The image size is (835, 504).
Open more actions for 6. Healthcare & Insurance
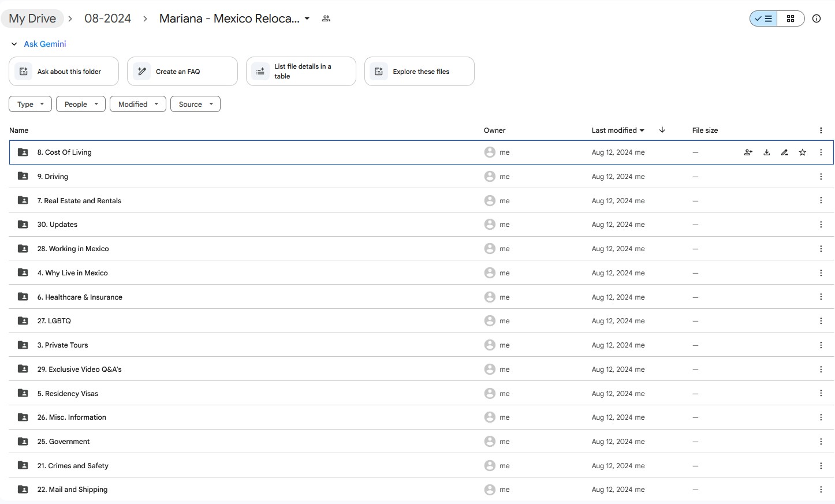(x=821, y=297)
